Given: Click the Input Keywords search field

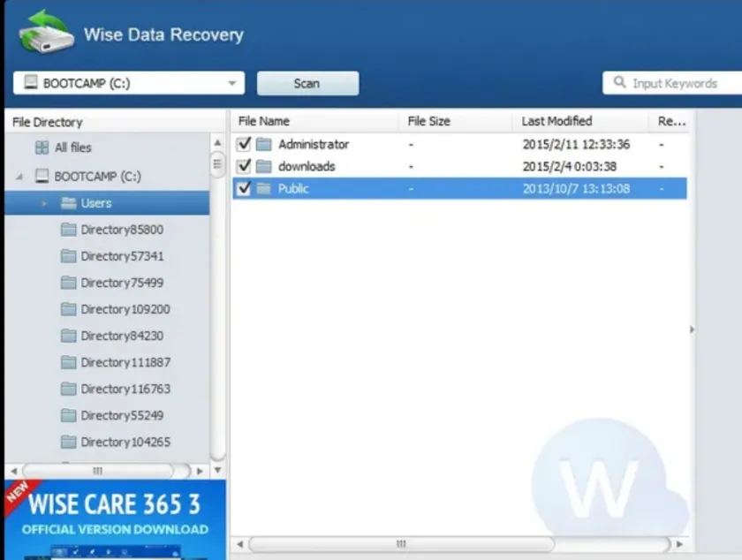Looking at the screenshot, I should pyautogui.click(x=680, y=83).
